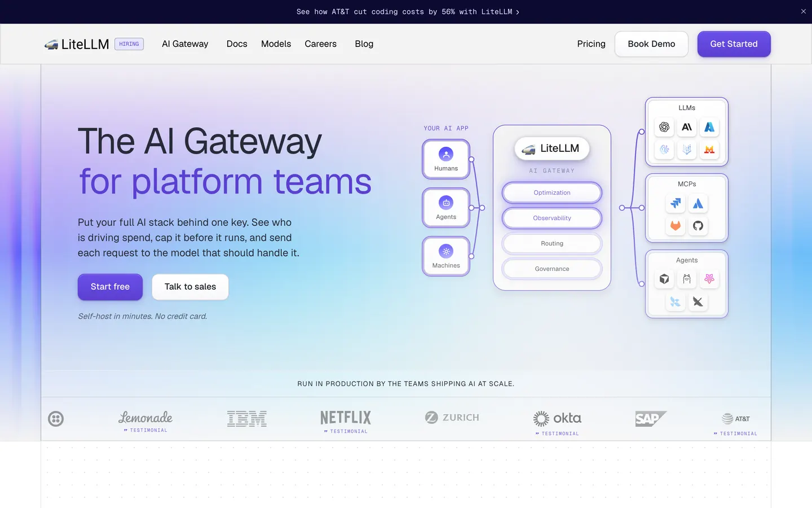812x508 pixels.
Task: Select the Atlassian icon in the MCPs box
Action: click(x=698, y=203)
